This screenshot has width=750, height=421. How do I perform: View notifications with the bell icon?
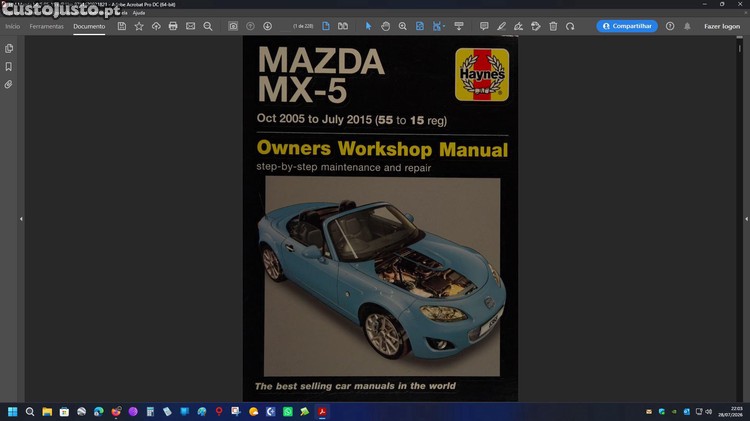tap(687, 26)
